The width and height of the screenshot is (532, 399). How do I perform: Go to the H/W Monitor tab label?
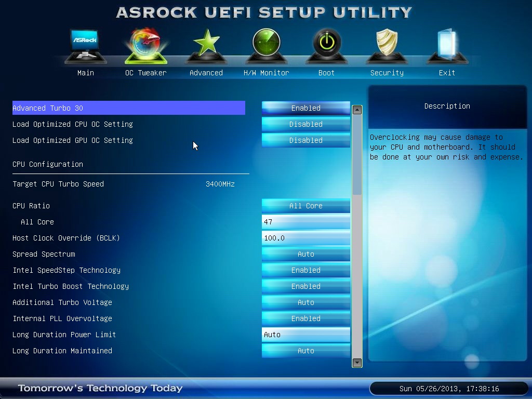tap(267, 73)
